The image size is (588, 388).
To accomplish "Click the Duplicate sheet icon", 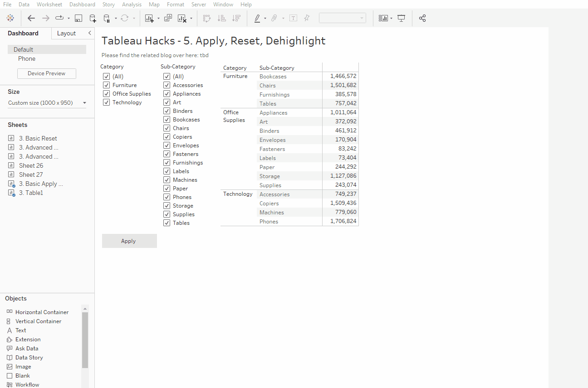I will (168, 18).
